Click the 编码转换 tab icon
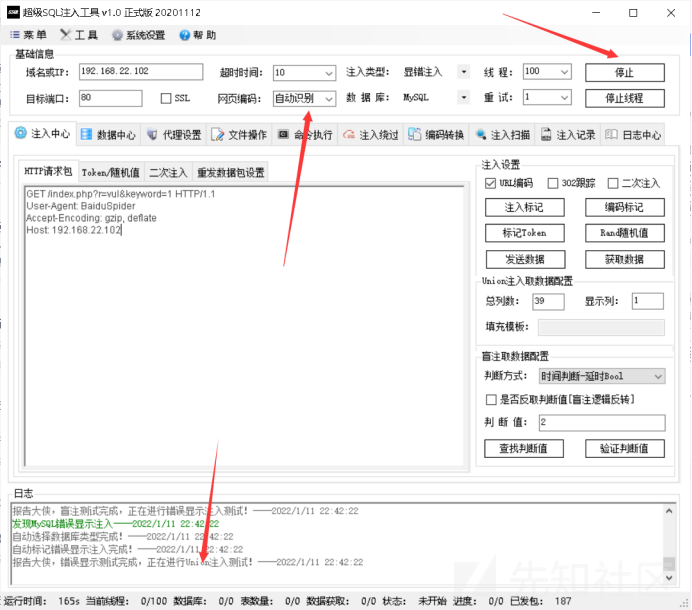 [x=414, y=134]
